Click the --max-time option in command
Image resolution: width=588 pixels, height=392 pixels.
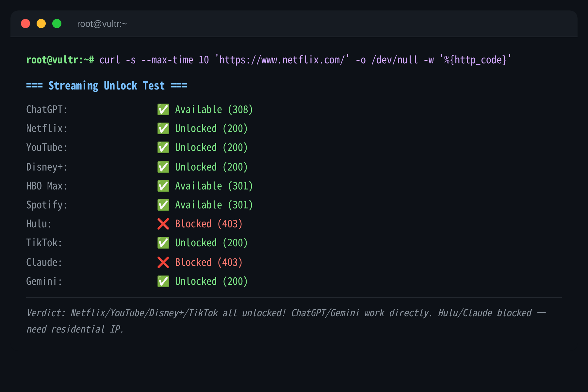tap(167, 60)
